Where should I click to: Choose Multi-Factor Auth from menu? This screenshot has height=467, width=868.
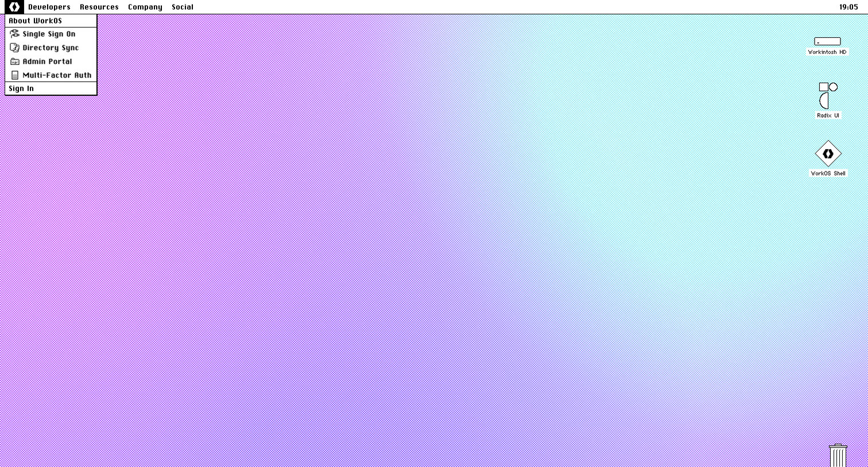pyautogui.click(x=51, y=75)
